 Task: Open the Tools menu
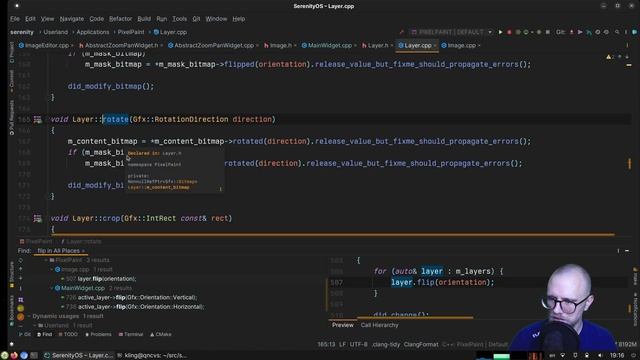[179, 19]
